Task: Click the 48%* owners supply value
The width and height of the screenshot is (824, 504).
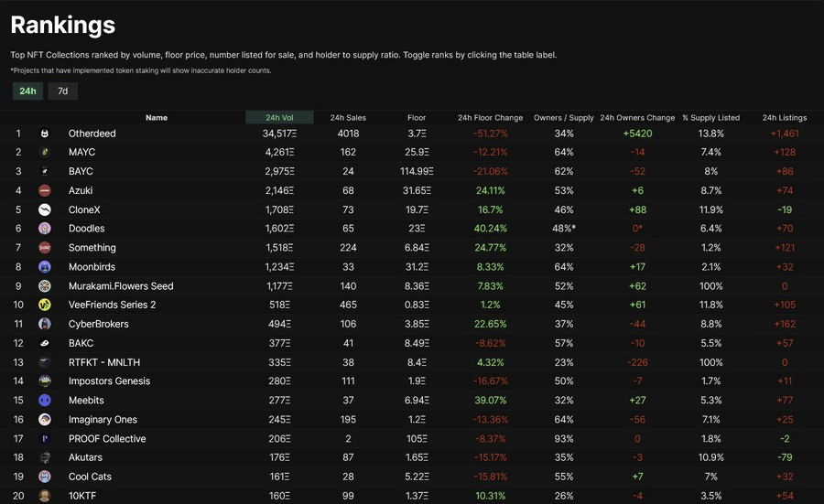Action: coord(564,229)
